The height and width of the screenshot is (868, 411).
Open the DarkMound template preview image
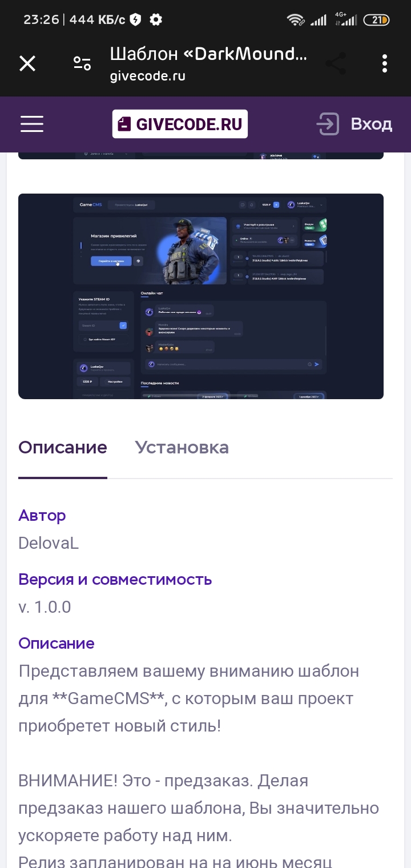[x=201, y=296]
